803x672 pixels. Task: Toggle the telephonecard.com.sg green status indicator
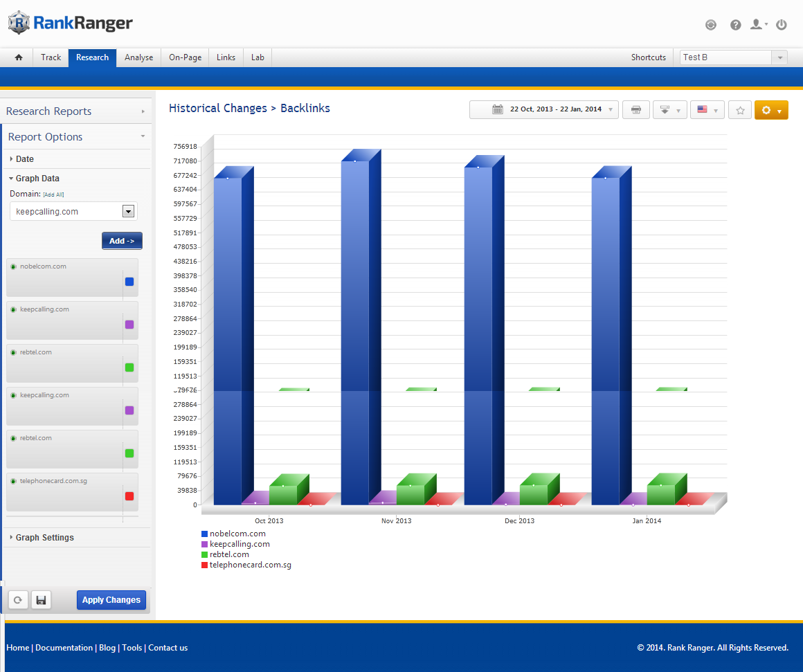(x=13, y=481)
